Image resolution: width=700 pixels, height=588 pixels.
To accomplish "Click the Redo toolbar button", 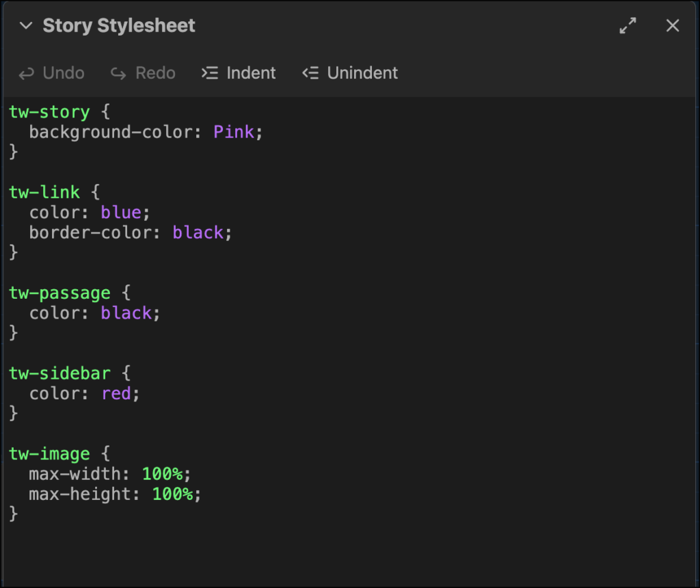I will (x=144, y=73).
